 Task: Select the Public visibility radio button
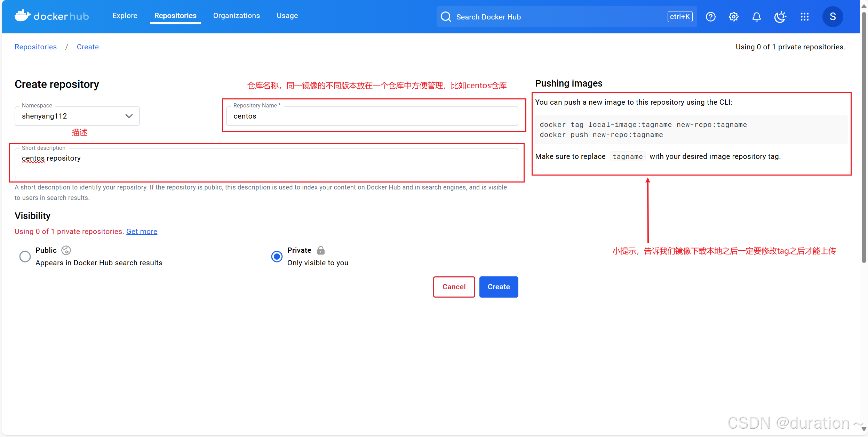25,257
